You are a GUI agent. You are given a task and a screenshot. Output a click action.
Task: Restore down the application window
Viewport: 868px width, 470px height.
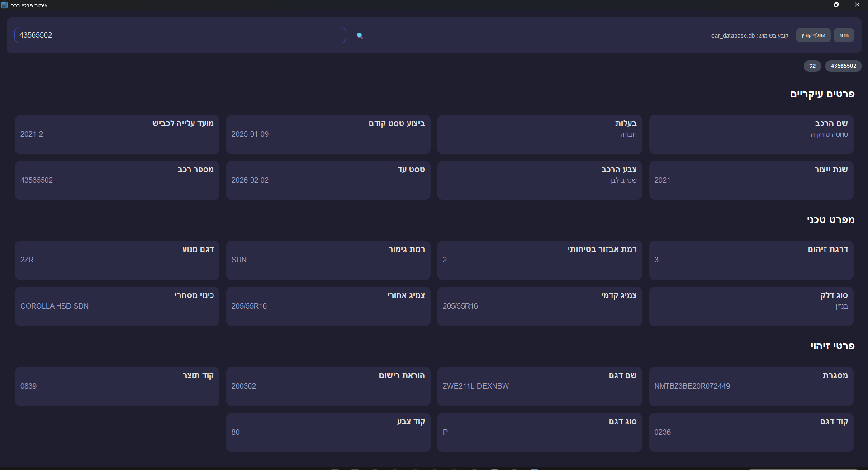pos(836,5)
